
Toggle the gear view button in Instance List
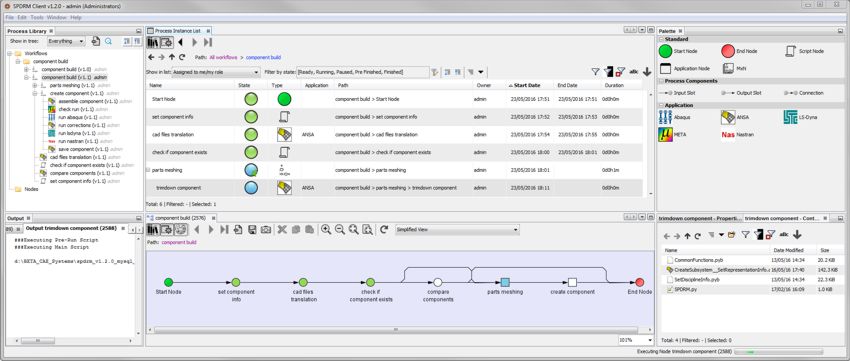pos(166,42)
